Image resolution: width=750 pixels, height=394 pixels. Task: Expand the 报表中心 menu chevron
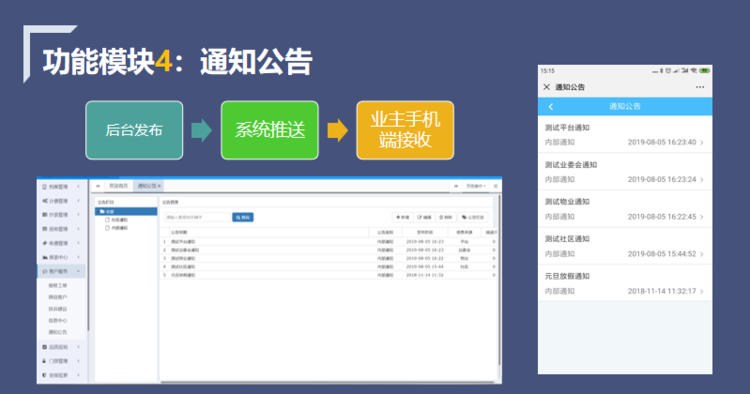[78, 257]
